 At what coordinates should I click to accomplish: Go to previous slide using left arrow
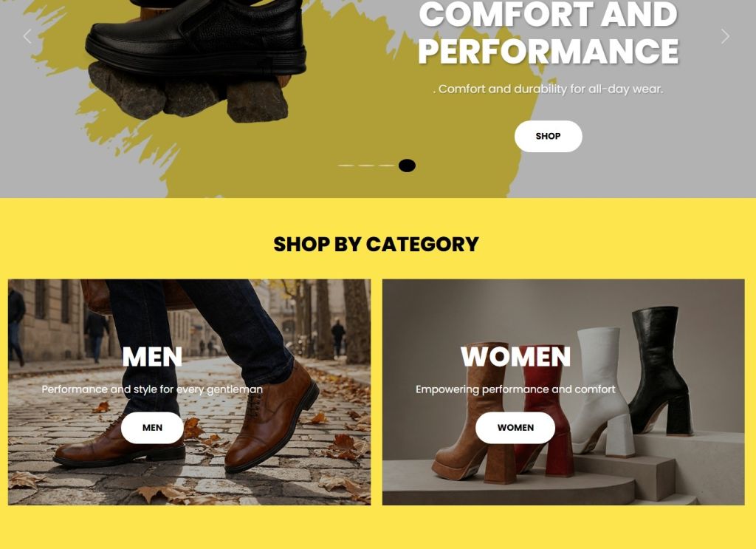27,36
